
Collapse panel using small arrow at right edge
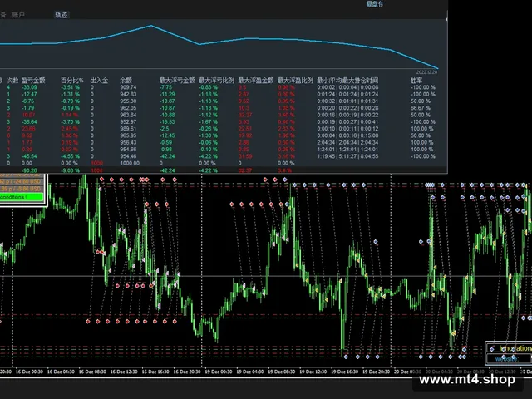click(446, 19)
